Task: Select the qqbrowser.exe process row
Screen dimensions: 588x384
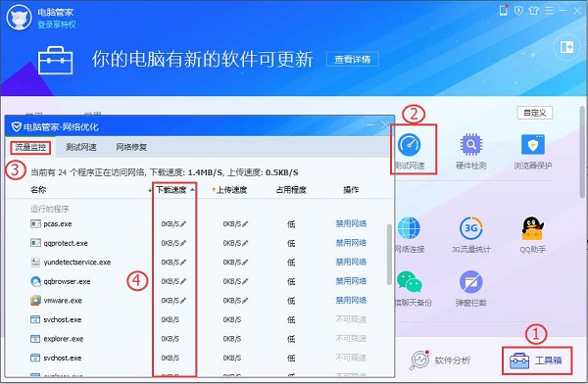Action: [x=196, y=281]
